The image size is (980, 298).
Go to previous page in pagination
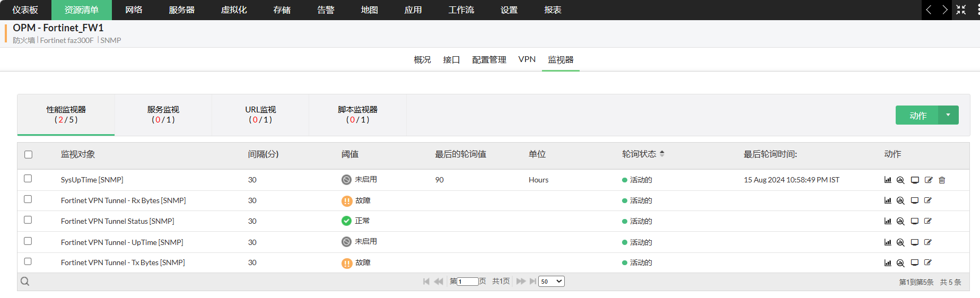point(439,282)
